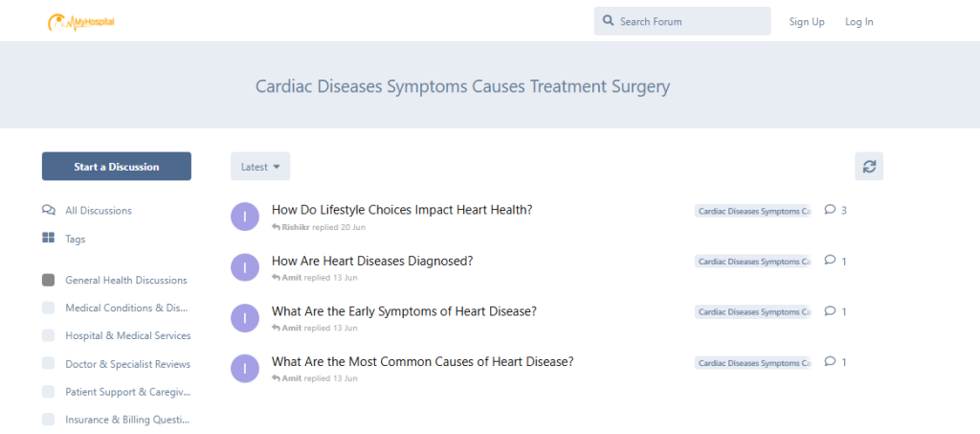Open the Log In link

click(859, 22)
